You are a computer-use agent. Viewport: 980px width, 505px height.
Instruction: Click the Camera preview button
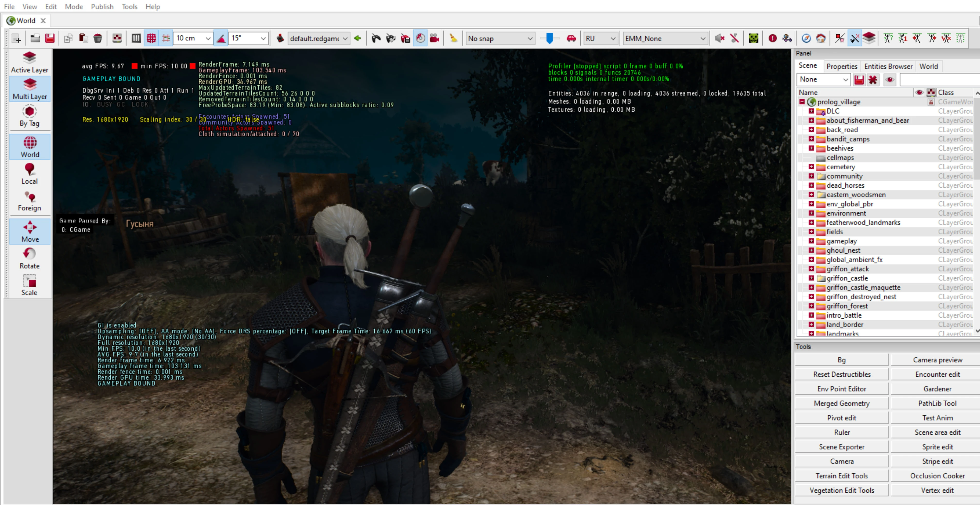pos(937,360)
